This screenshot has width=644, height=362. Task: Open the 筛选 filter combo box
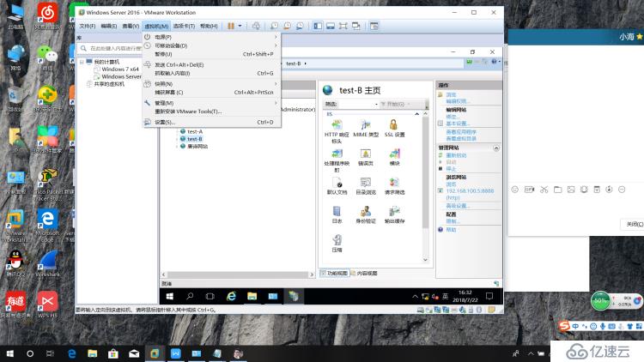[x=358, y=104]
